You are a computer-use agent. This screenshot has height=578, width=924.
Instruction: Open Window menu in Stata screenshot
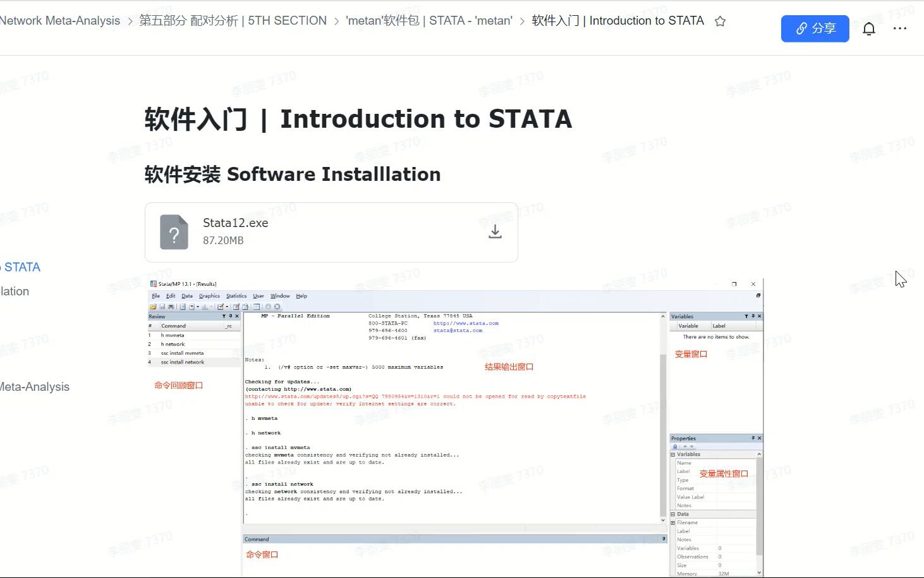coord(280,296)
